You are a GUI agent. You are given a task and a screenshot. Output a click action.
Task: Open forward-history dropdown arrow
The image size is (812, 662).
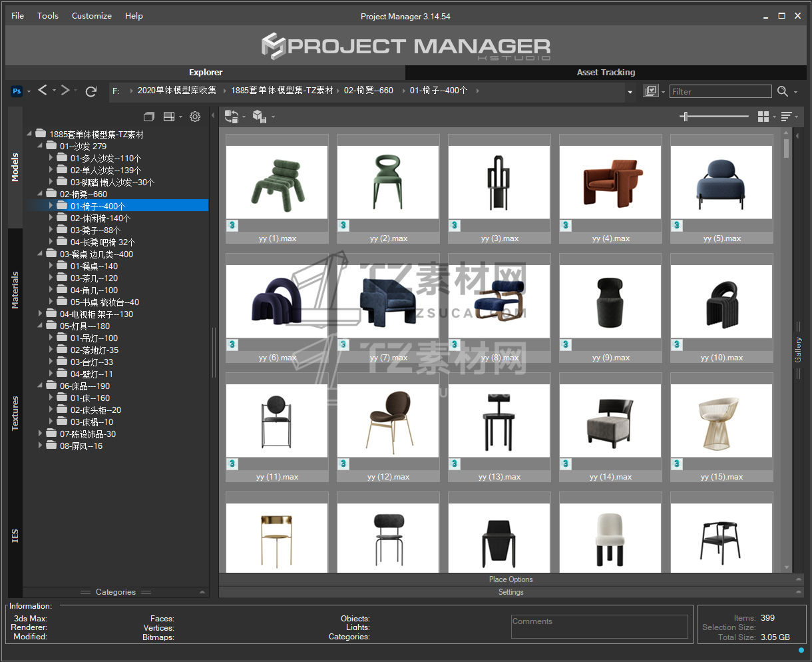[x=76, y=91]
